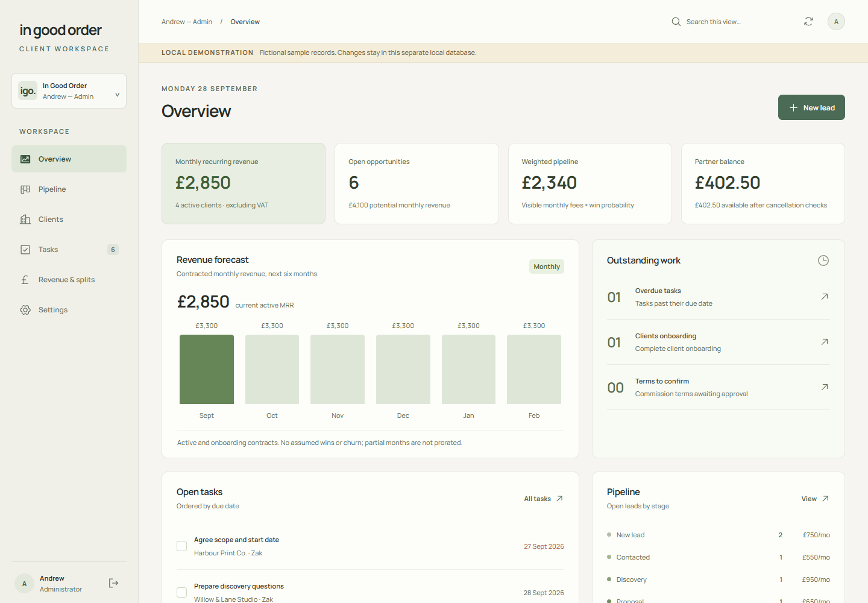This screenshot has width=868, height=603.
Task: Click the Sept forecast bar
Action: coord(207,369)
